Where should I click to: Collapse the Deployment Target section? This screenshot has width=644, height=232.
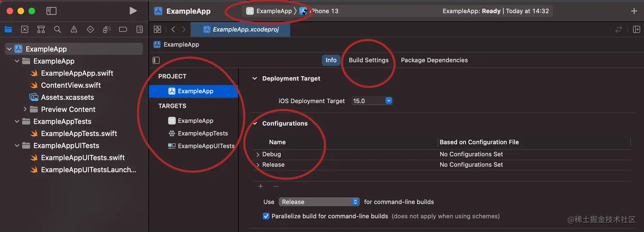[255, 78]
